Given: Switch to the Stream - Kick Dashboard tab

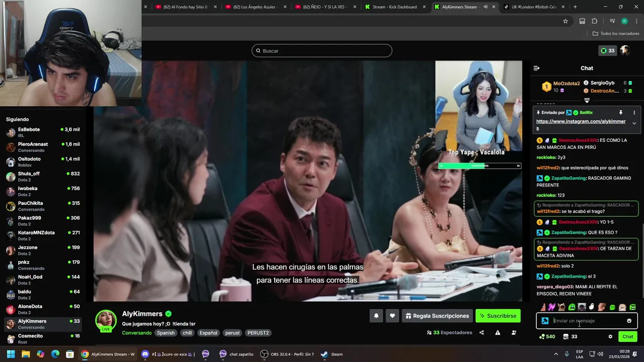Looking at the screenshot, I should (x=394, y=7).
